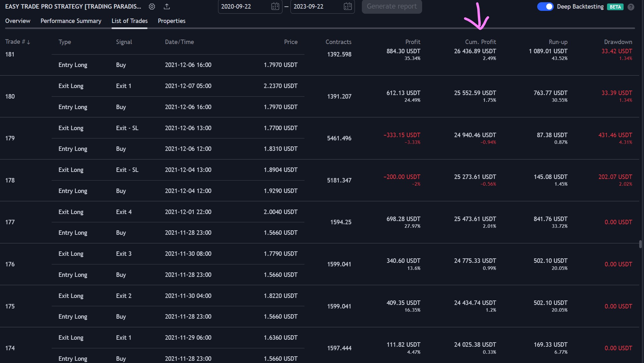Image resolution: width=644 pixels, height=363 pixels.
Task: Open the Performance Summary tab
Action: coord(71,21)
